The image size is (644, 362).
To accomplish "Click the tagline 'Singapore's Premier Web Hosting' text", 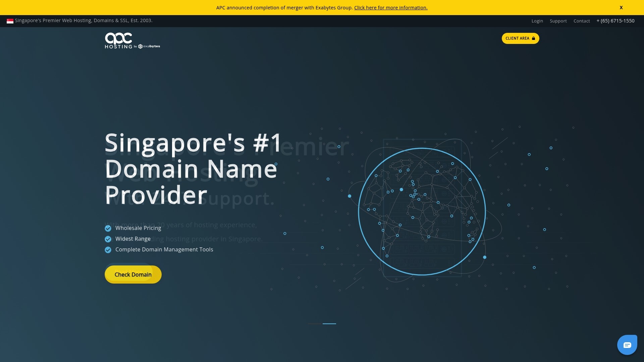I will coord(84,20).
